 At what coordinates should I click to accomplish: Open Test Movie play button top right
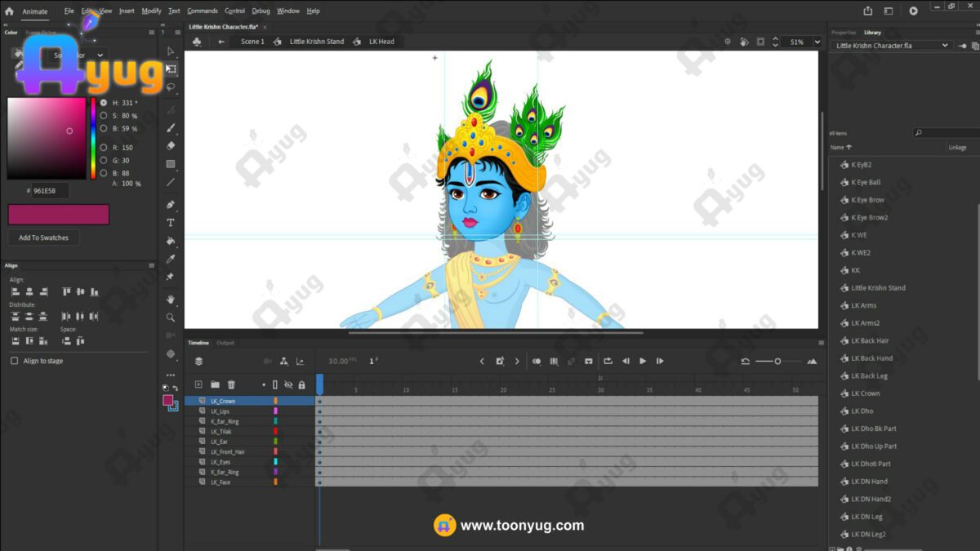pos(914,11)
